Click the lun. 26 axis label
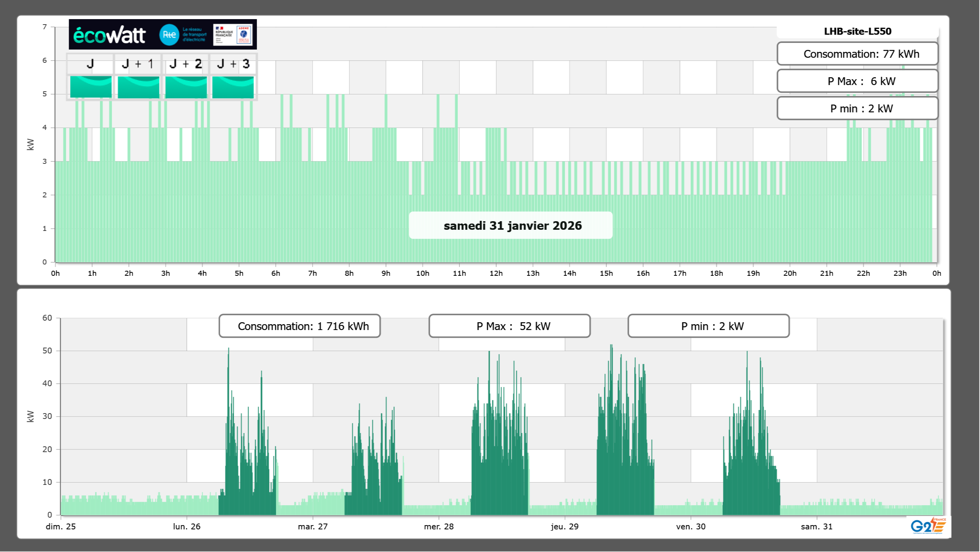This screenshot has width=980, height=552. pyautogui.click(x=187, y=527)
